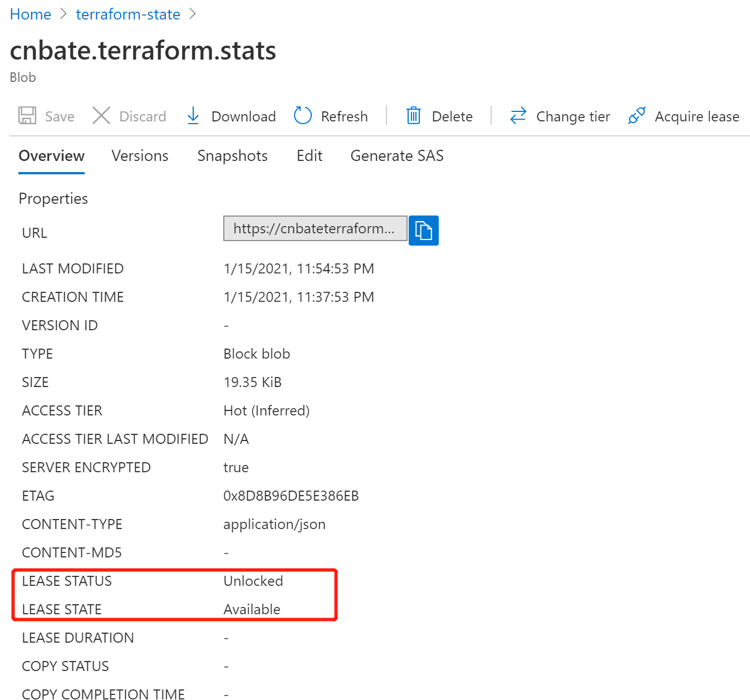
Task: Select the blob title cnbate.terraform.stats
Action: (143, 51)
